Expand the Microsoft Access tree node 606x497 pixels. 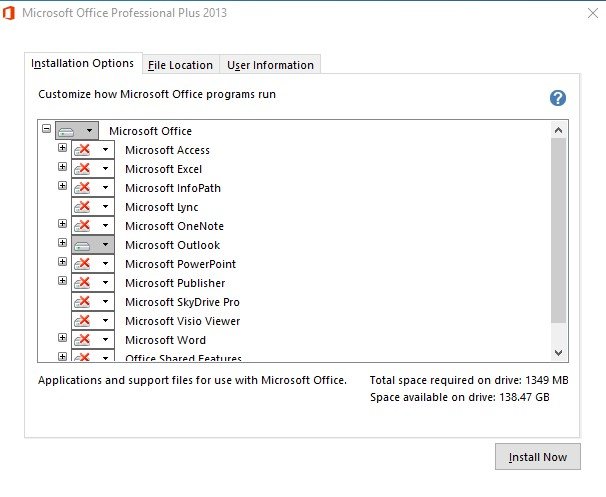coord(62,148)
